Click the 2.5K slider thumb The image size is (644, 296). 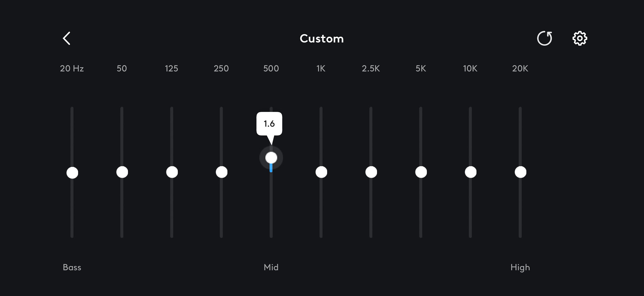click(x=371, y=172)
